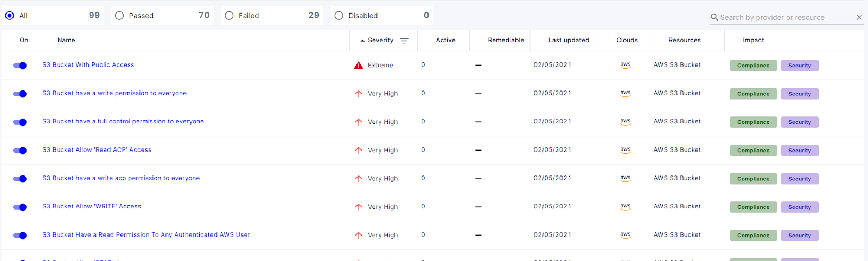The image size is (868, 261).
Task: Click Very High arrow icon in Authenticated AWS User row
Action: coord(359,235)
